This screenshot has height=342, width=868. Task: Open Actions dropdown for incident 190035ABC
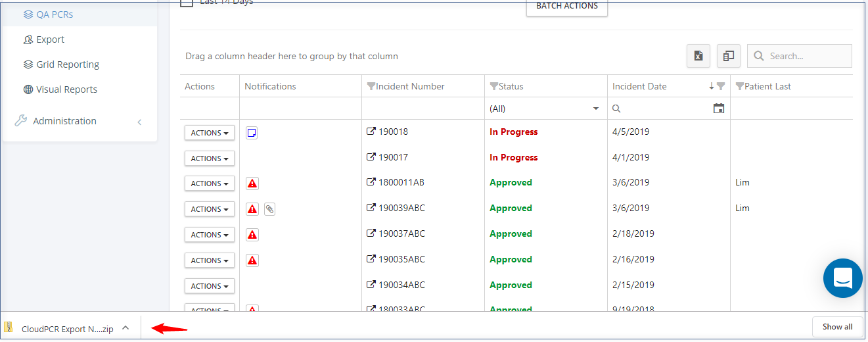coord(210,260)
